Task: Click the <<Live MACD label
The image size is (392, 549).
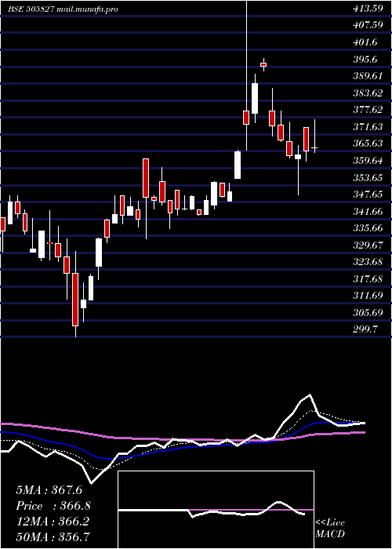Action: tap(330, 529)
